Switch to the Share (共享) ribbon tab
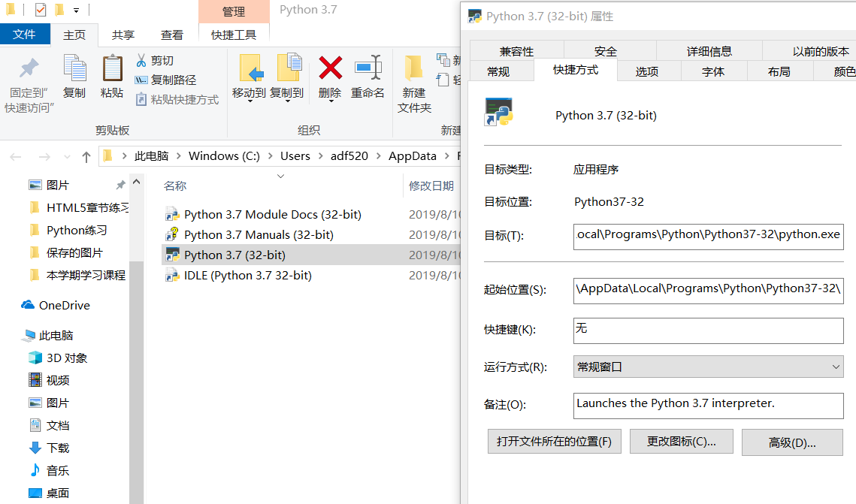 click(123, 35)
